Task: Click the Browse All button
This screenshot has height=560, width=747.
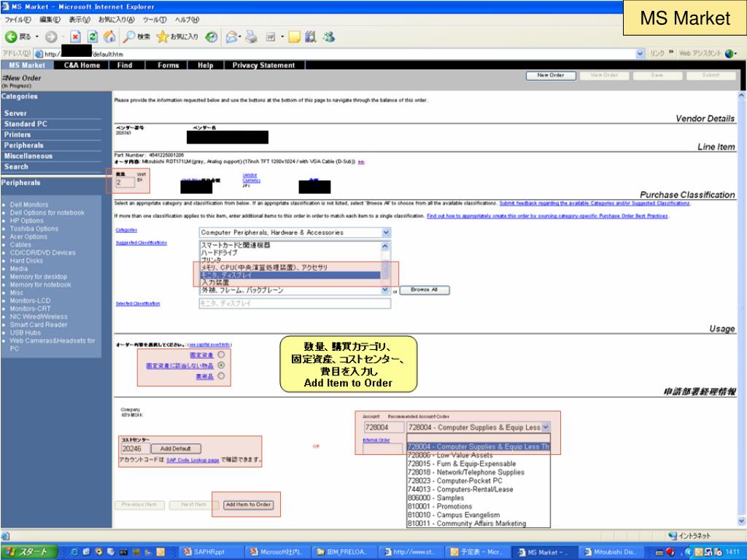Action: 424,289
